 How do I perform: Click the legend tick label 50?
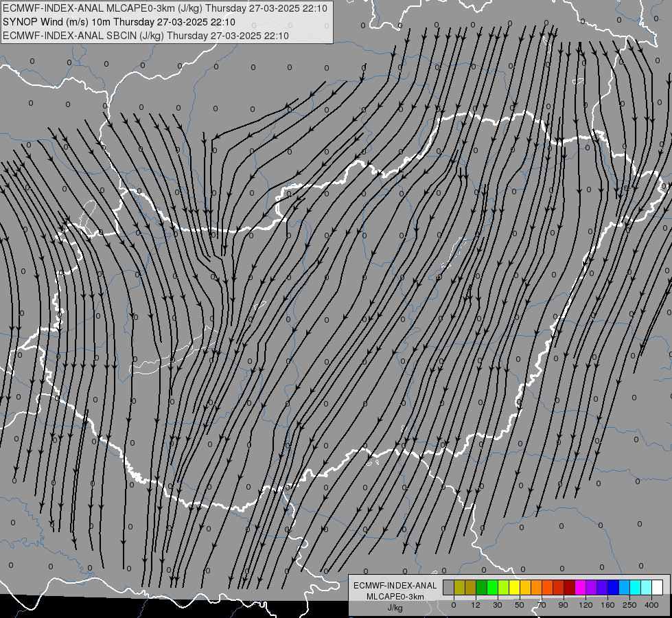pos(520,605)
